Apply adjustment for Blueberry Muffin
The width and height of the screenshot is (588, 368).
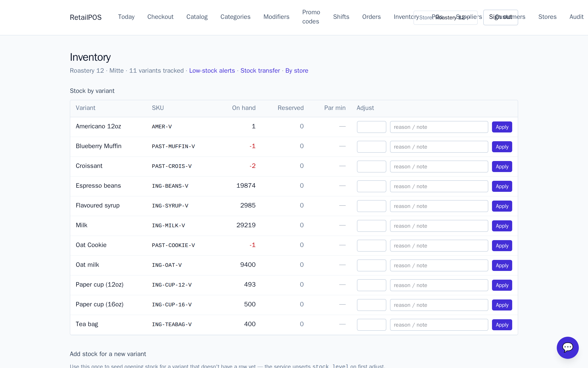click(x=502, y=147)
